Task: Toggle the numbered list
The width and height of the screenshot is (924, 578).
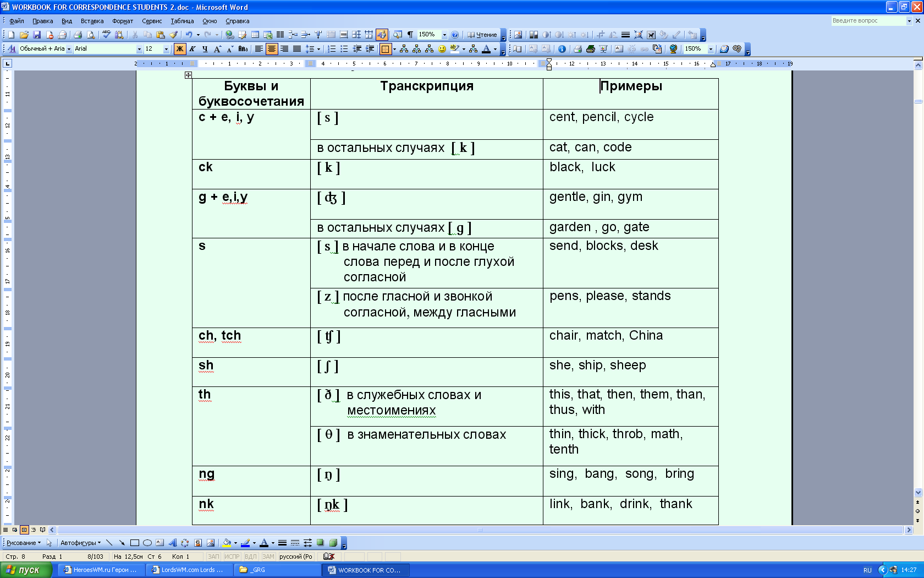Action: pyautogui.click(x=332, y=49)
